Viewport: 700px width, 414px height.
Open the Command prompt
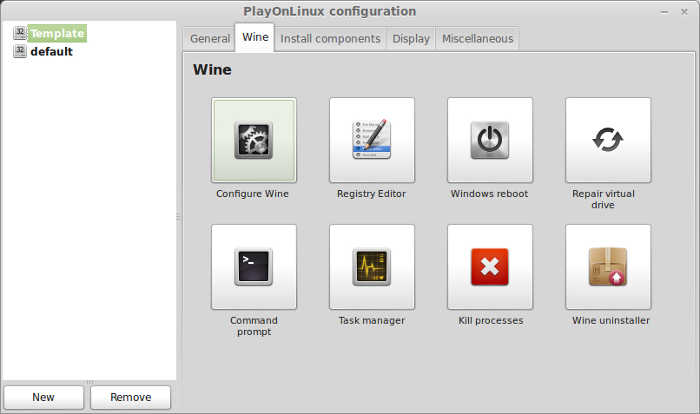coord(254,267)
